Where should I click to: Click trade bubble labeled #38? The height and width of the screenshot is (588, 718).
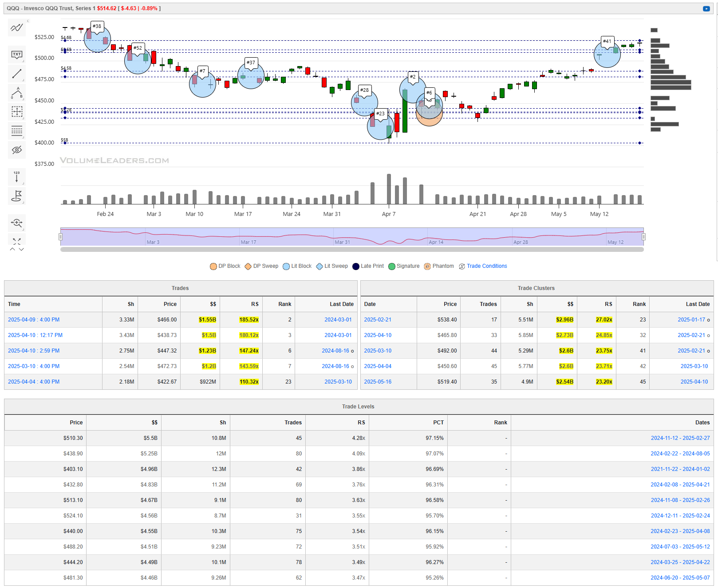97,39
